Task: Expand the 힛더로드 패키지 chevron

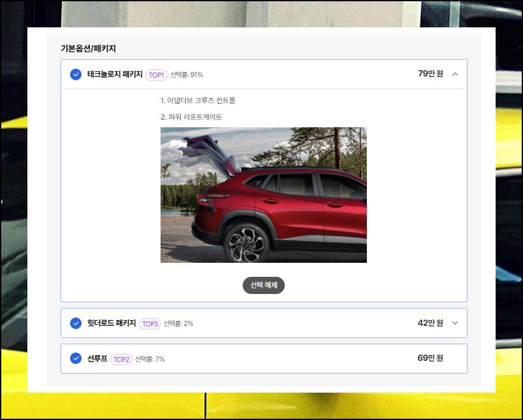Action: click(455, 323)
